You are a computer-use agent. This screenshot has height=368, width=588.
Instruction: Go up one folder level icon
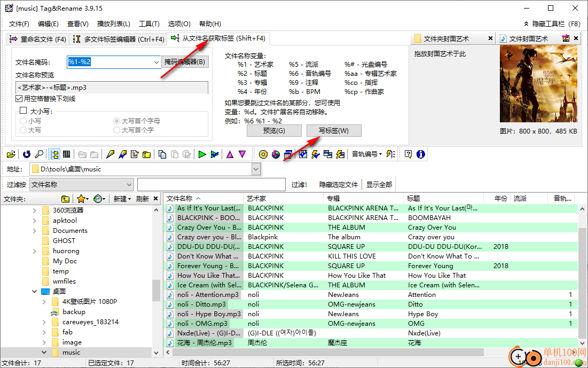point(65,199)
